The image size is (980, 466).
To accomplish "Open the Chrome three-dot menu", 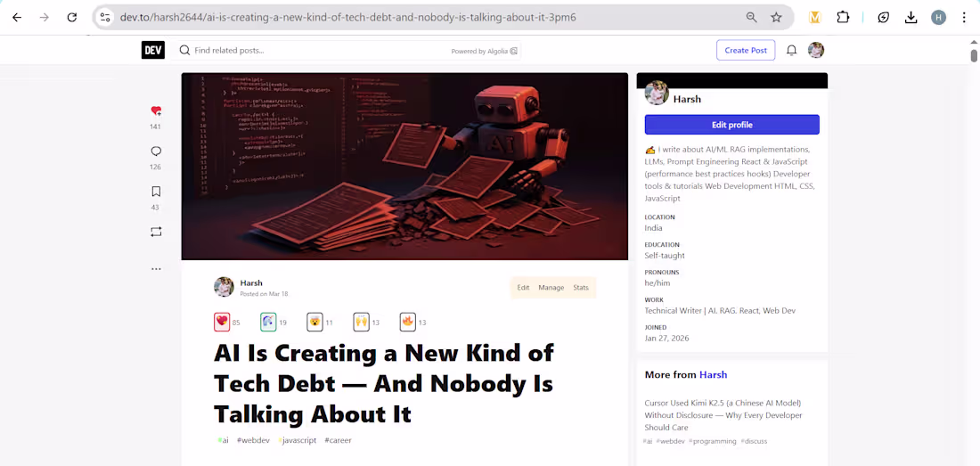I will [964, 18].
